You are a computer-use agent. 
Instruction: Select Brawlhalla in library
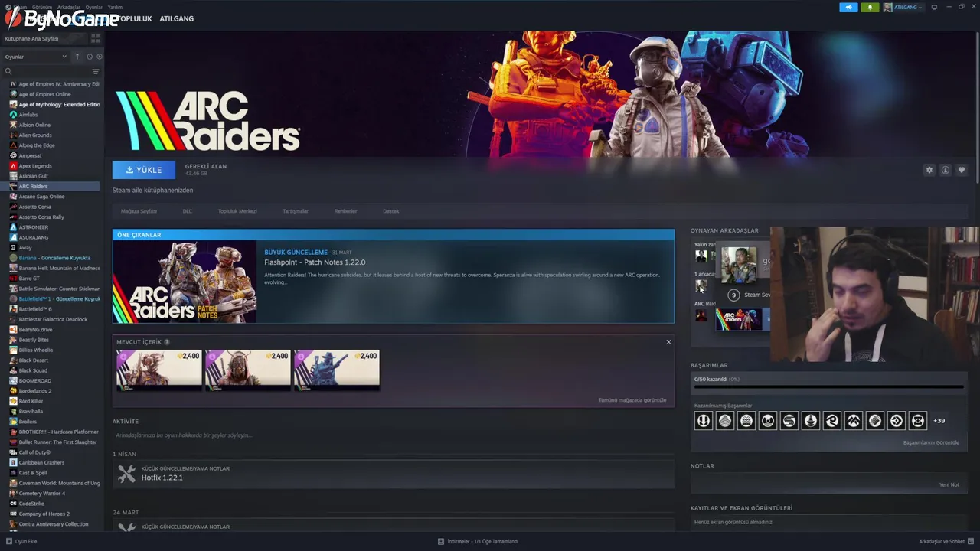[x=31, y=412]
